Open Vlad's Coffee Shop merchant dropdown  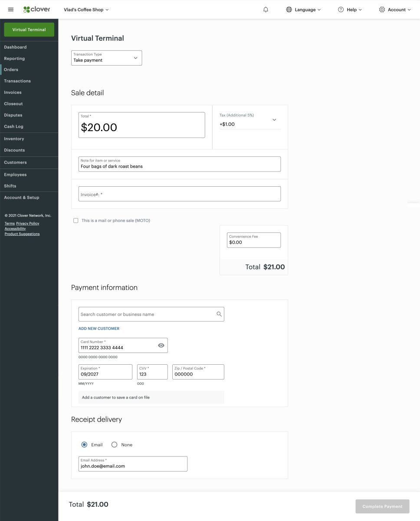click(86, 10)
